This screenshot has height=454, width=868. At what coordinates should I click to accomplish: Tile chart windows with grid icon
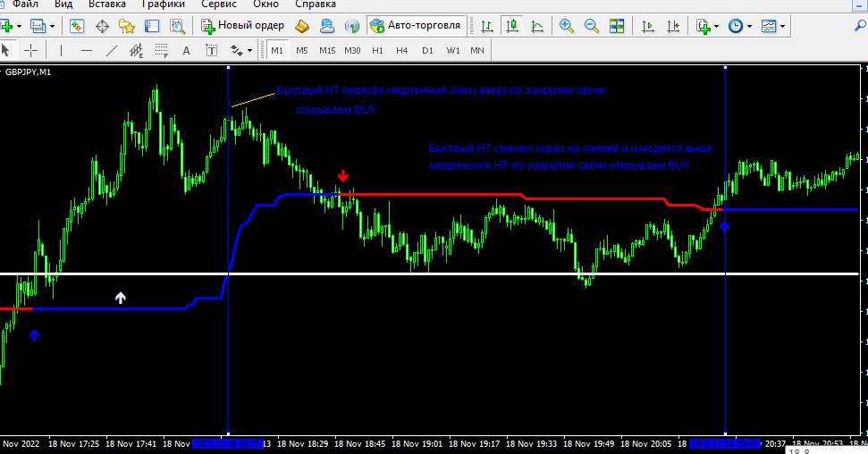[617, 26]
